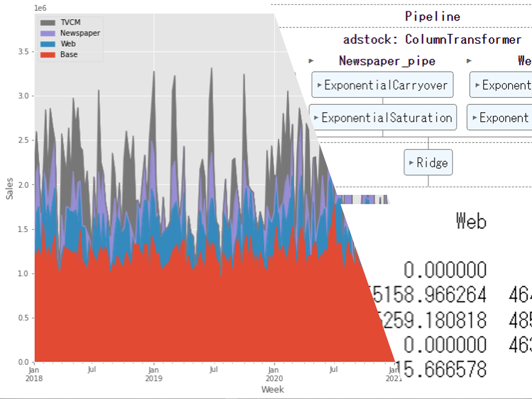532x399 pixels.
Task: Expand the ExponentialSaturation step under Newspaper_pipe
Action: (383, 118)
